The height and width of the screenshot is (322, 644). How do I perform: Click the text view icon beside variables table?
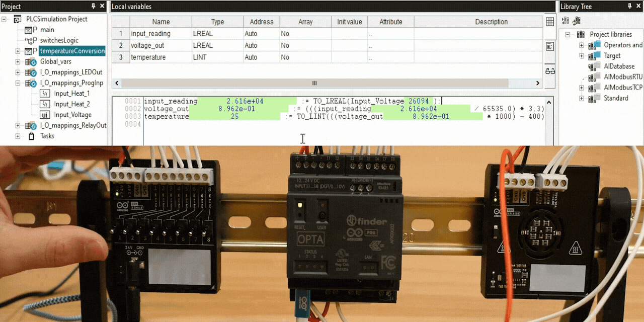point(550,46)
